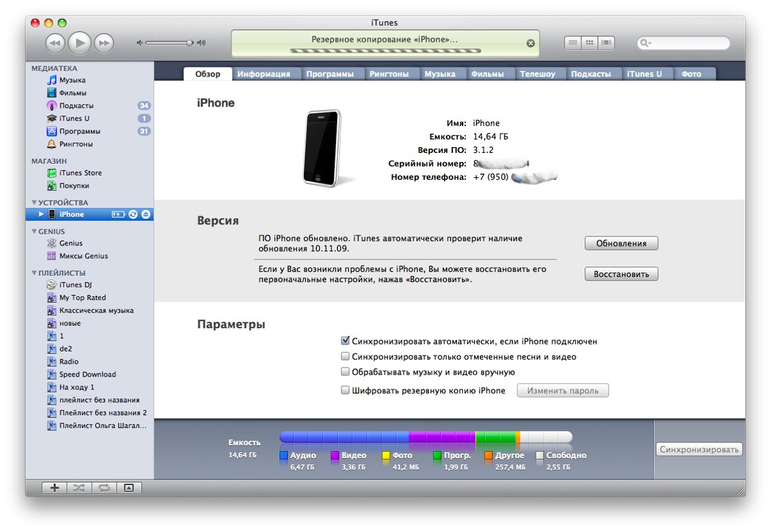Toggle repeat playback

pyautogui.click(x=103, y=488)
